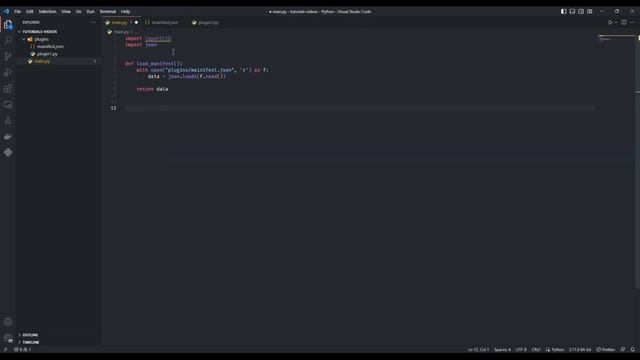640x360 pixels.
Task: Open the View menu
Action: (66, 11)
